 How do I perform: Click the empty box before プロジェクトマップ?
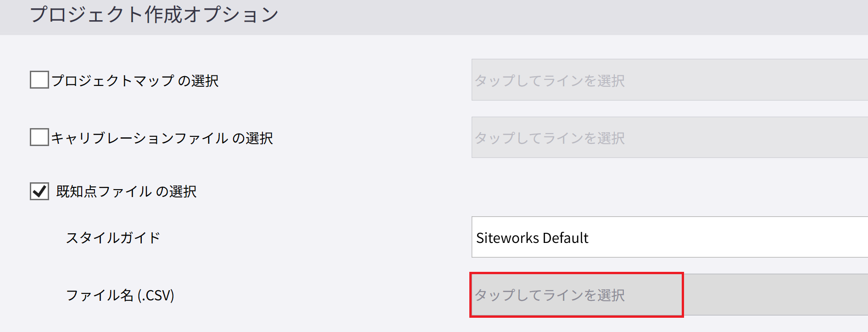(39, 80)
